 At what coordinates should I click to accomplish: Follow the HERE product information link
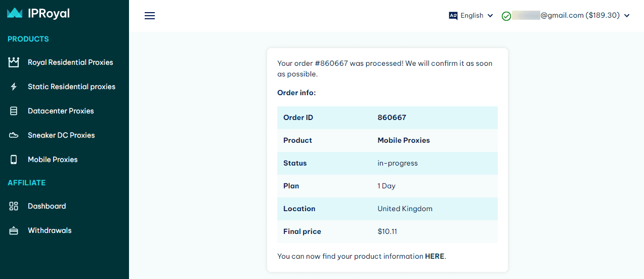click(435, 256)
